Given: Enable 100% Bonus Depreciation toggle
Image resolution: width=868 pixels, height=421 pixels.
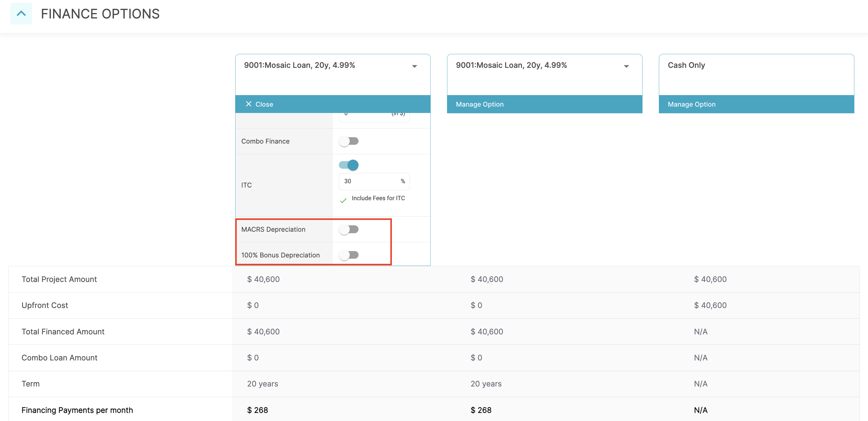Looking at the screenshot, I should point(349,255).
